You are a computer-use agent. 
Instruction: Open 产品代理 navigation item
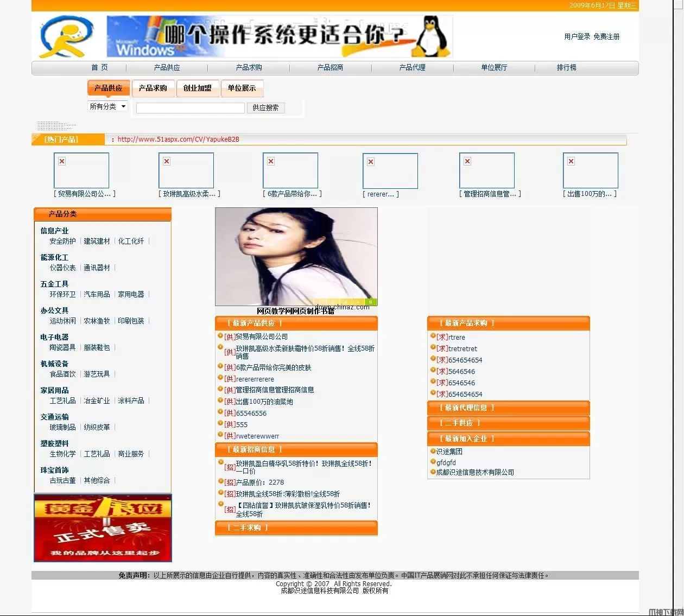point(412,67)
